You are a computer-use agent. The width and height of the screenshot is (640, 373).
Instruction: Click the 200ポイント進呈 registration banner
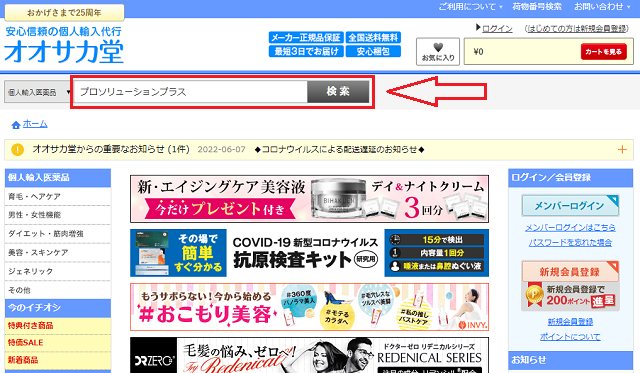coord(570,297)
